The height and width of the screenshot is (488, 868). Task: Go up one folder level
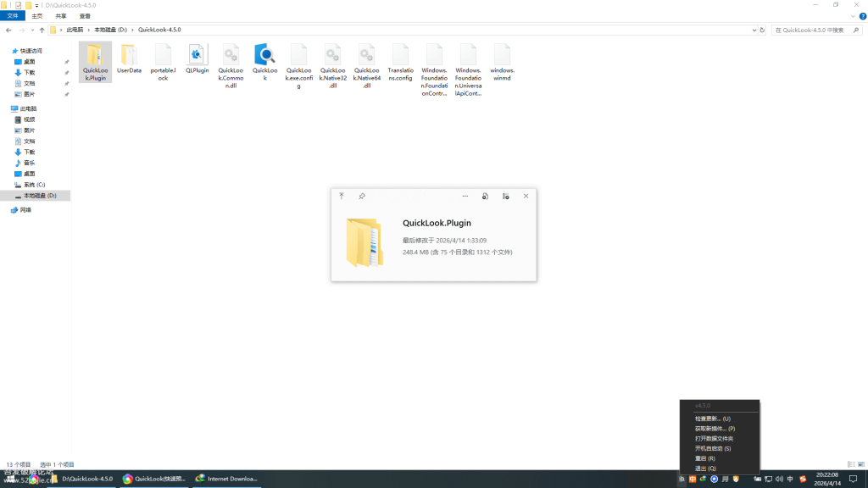42,30
